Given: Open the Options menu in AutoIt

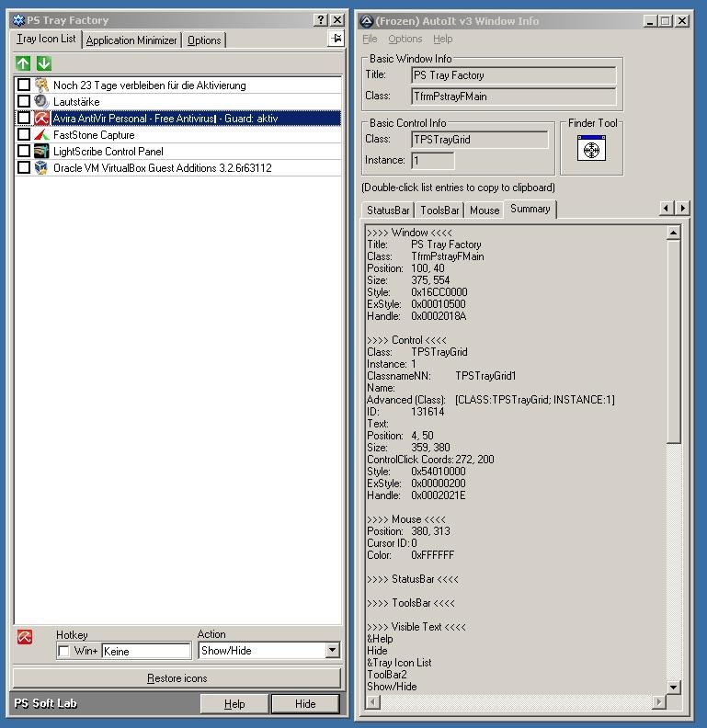Looking at the screenshot, I should point(405,40).
